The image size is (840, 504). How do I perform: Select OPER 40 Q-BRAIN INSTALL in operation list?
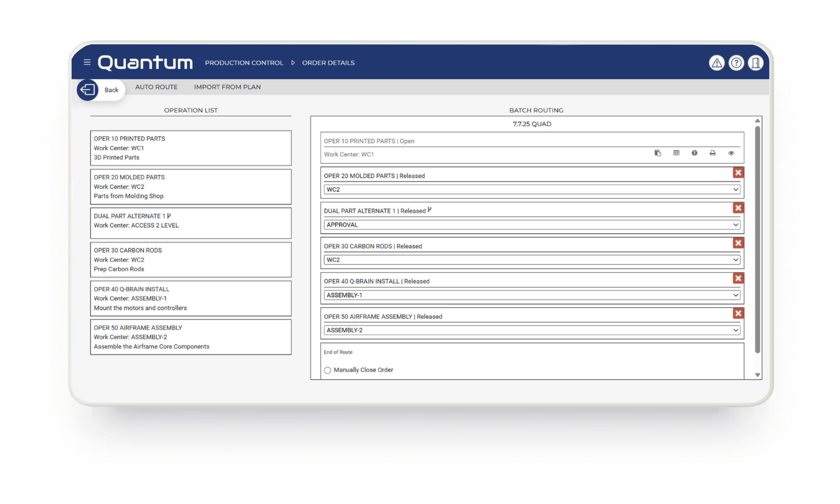(x=191, y=298)
